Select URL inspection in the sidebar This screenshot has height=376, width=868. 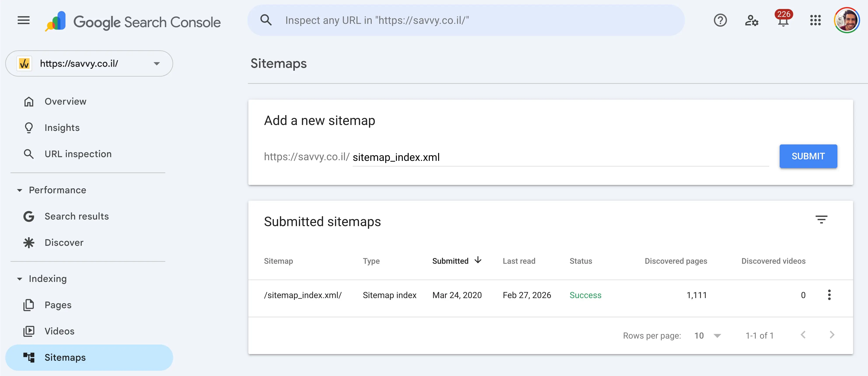78,154
